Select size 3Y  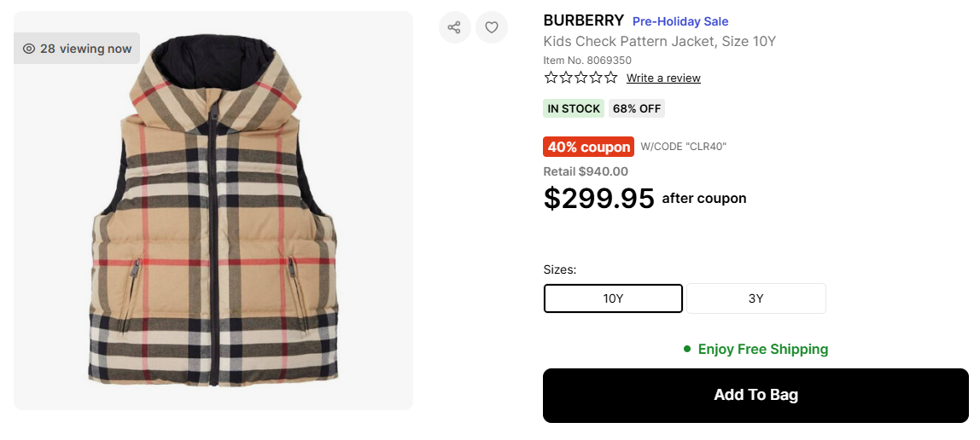(x=755, y=298)
